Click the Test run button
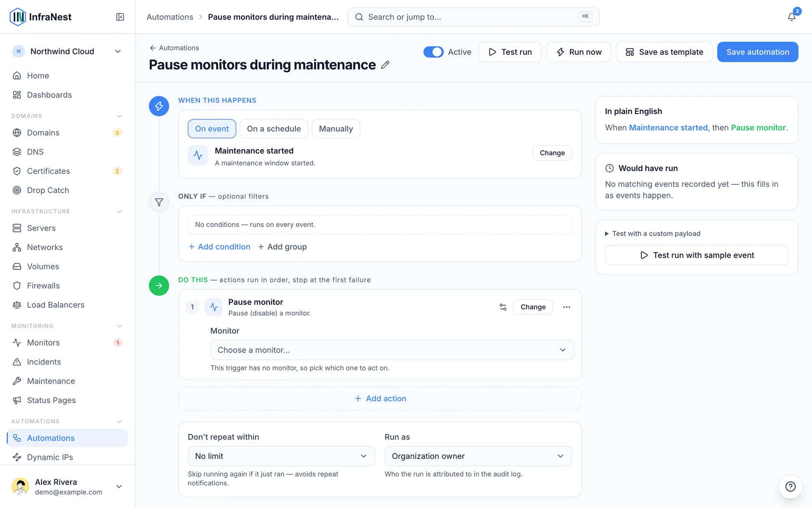 click(510, 52)
